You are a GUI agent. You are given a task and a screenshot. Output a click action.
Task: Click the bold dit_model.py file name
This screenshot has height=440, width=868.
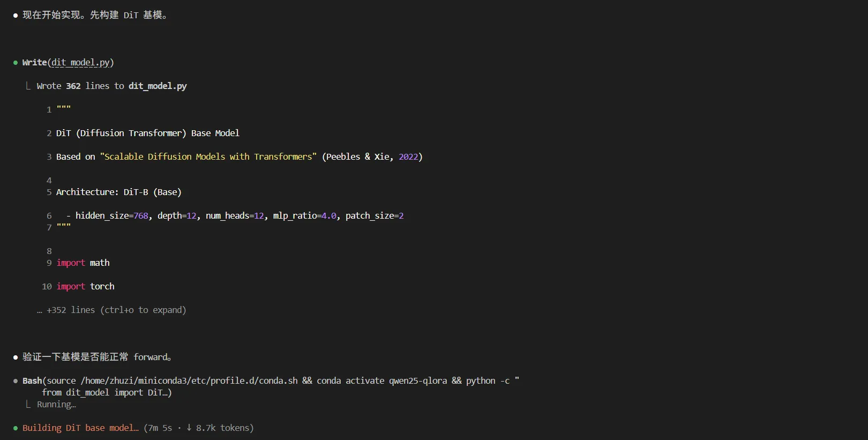click(x=158, y=86)
